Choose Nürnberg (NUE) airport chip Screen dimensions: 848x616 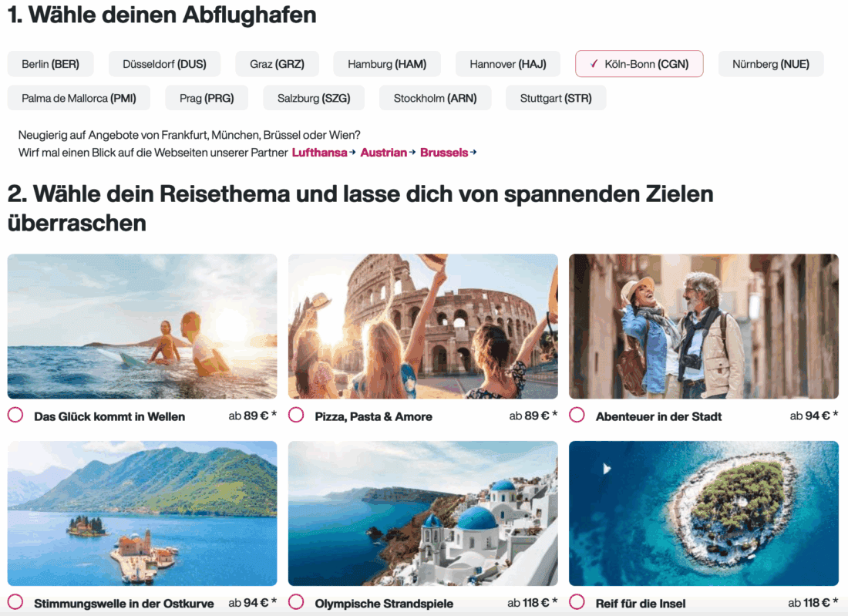[x=771, y=64]
